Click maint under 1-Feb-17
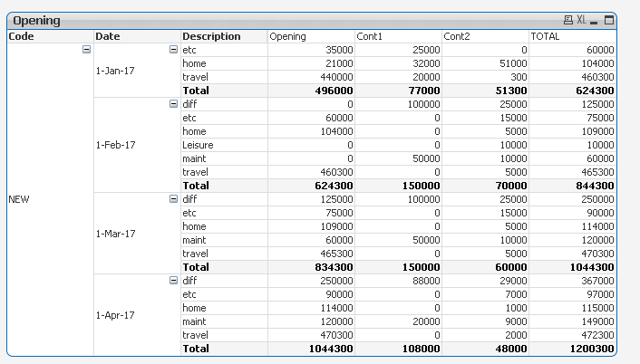The width and height of the screenshot is (640, 364). [224, 158]
